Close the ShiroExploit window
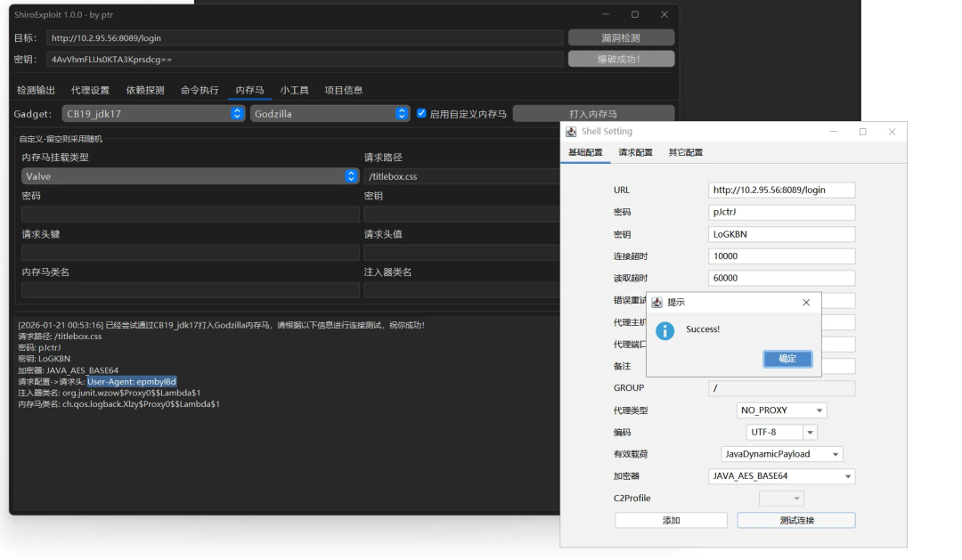This screenshot has height=560, width=962. coord(664,15)
